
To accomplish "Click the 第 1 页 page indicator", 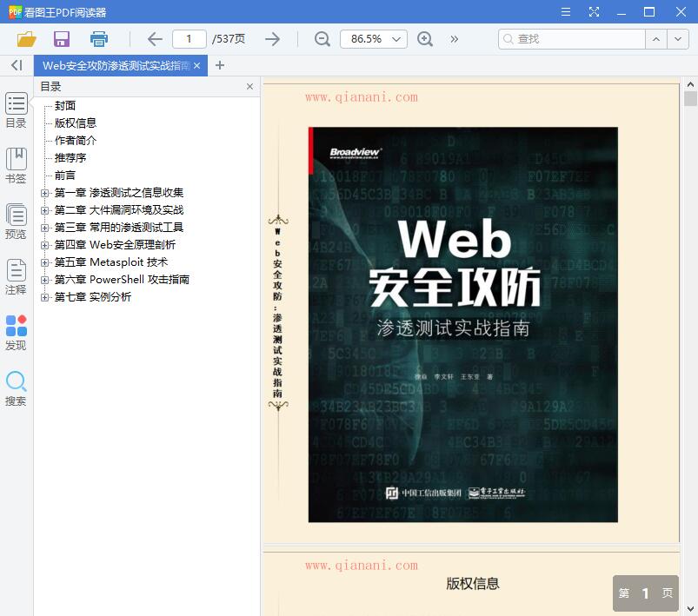I will (x=646, y=593).
